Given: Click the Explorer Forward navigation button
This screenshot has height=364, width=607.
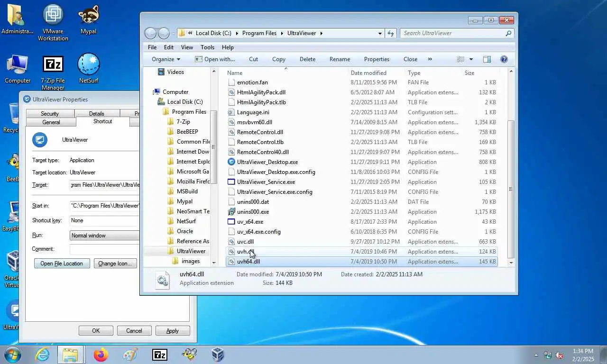Looking at the screenshot, I should coord(164,33).
